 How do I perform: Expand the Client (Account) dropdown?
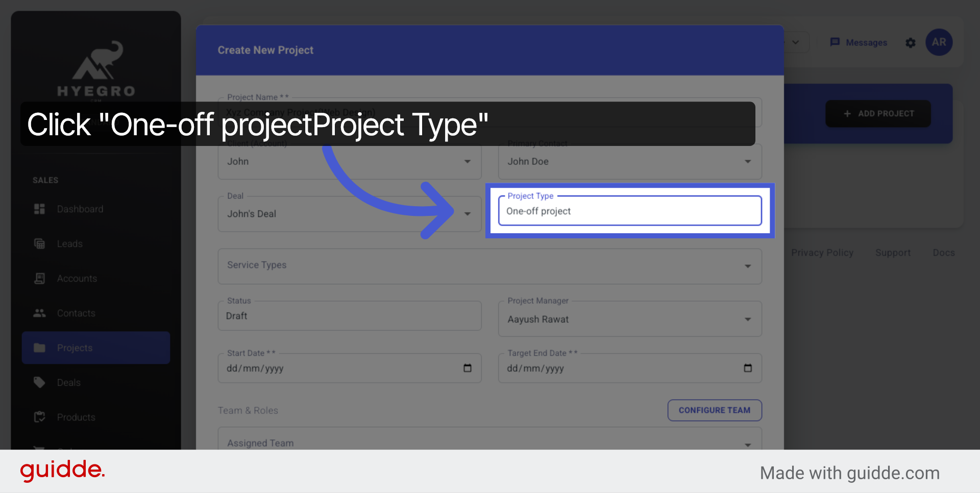pos(467,161)
